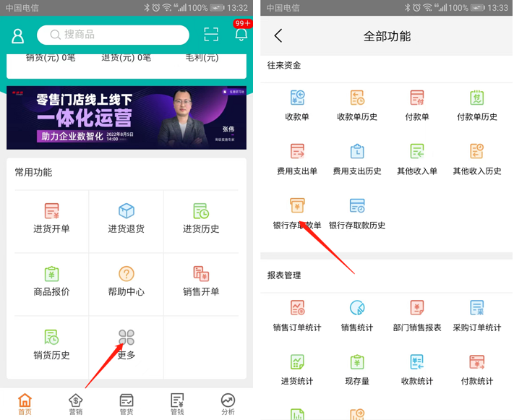Tap the 销货(元) 0笔 summary text
514x420 pixels.
click(x=51, y=58)
